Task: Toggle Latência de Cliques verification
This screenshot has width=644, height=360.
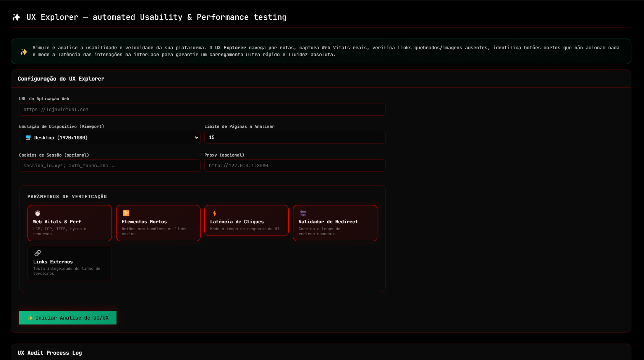Action: pos(246,221)
